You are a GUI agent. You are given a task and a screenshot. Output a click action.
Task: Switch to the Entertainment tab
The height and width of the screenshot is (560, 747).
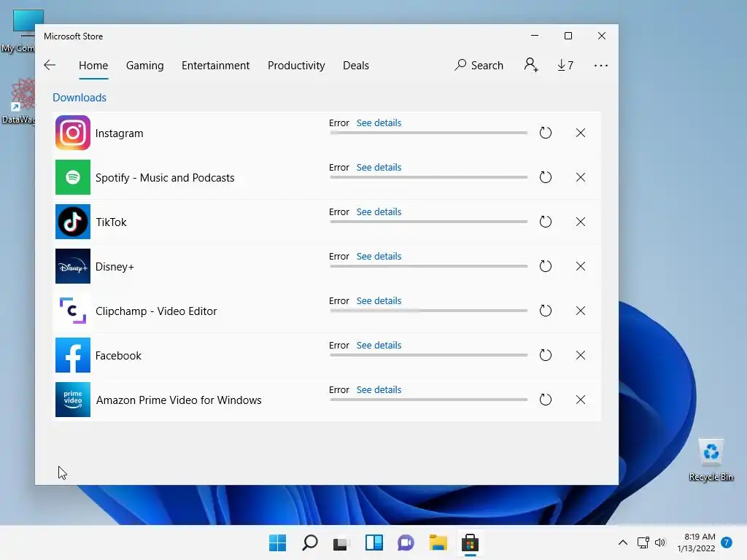(x=215, y=65)
